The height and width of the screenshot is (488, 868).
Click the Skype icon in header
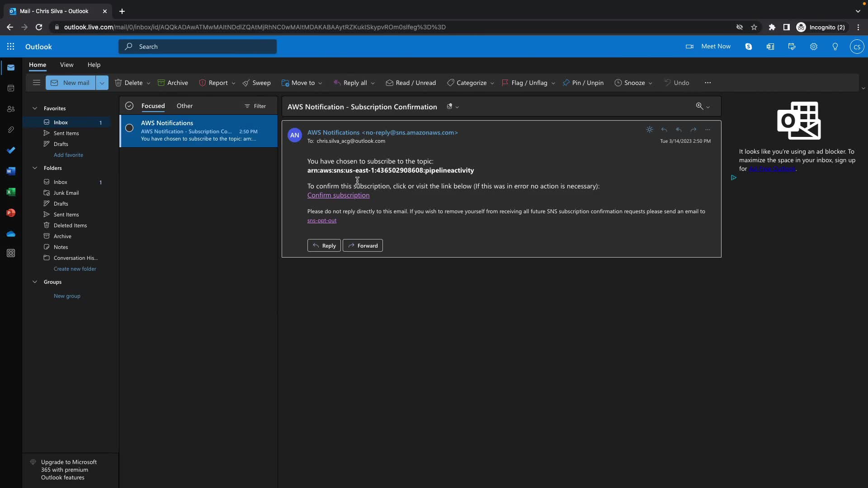[749, 47]
